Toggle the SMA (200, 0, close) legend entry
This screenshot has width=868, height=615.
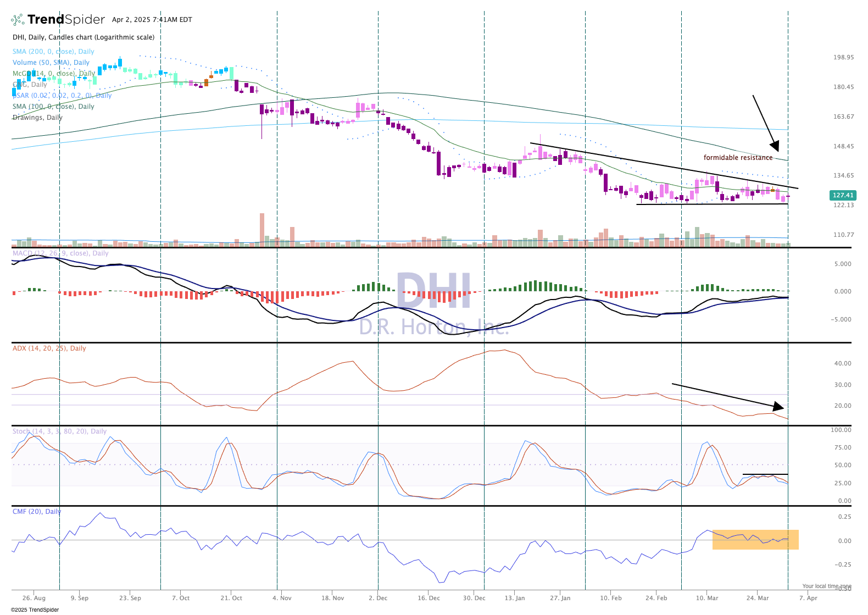pyautogui.click(x=53, y=52)
